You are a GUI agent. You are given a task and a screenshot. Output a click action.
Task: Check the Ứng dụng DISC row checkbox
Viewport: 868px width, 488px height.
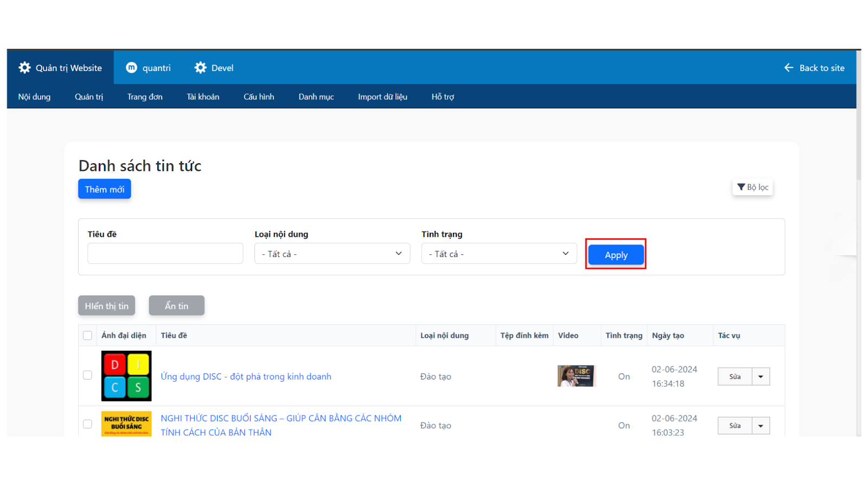pos(87,375)
